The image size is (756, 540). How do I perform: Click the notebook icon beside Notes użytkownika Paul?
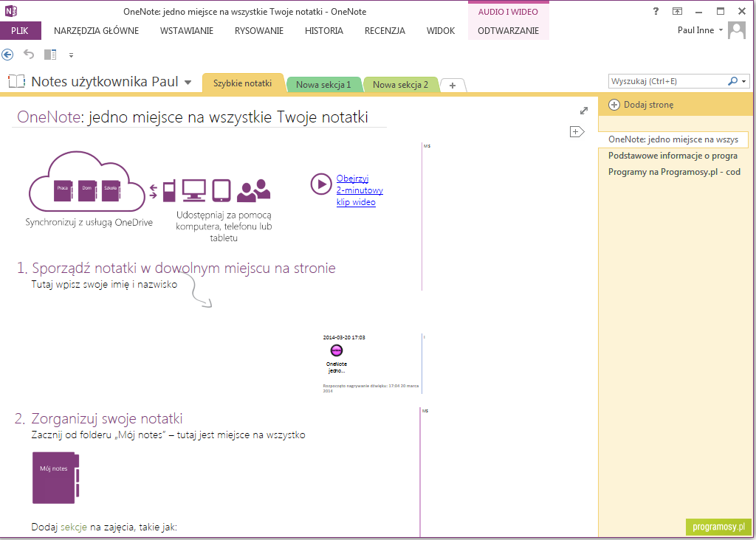[x=16, y=81]
